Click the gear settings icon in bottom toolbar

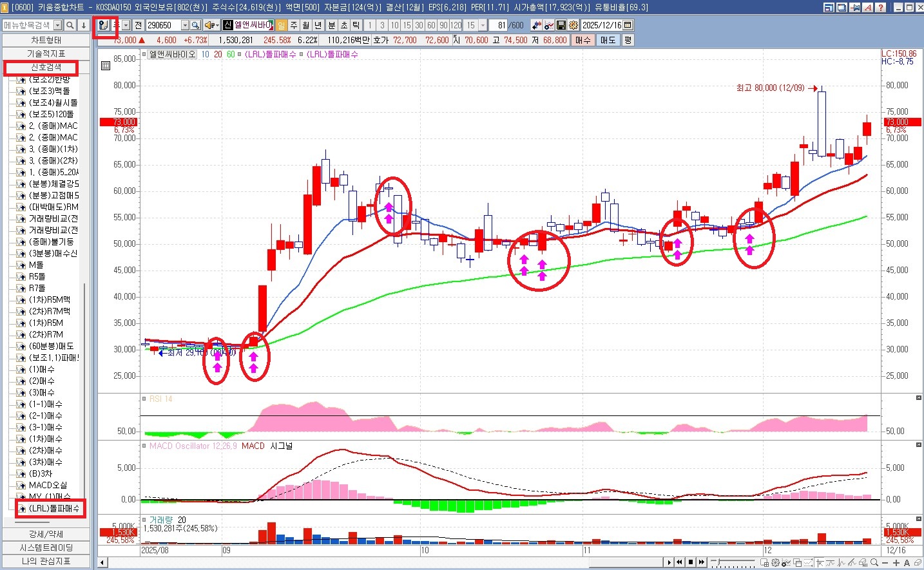775,562
